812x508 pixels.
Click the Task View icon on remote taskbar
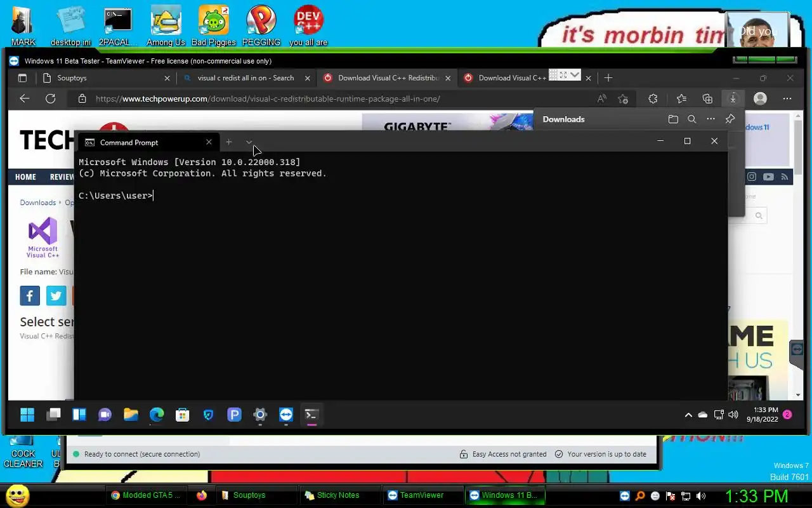(53, 415)
